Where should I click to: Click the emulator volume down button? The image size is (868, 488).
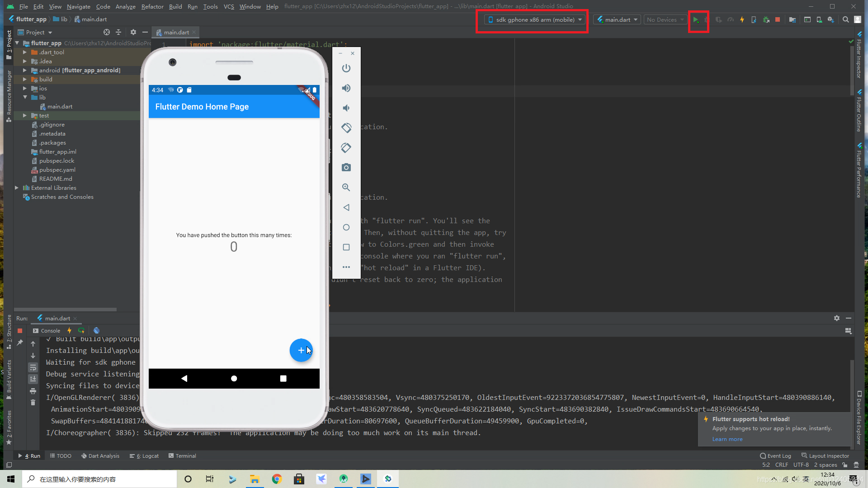click(346, 108)
